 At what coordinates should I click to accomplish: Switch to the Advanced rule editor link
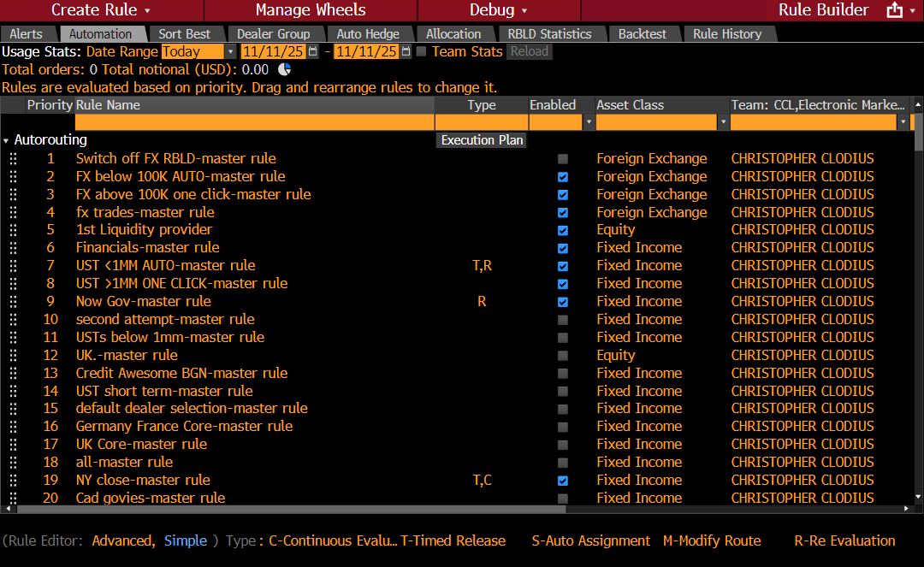[x=121, y=540]
